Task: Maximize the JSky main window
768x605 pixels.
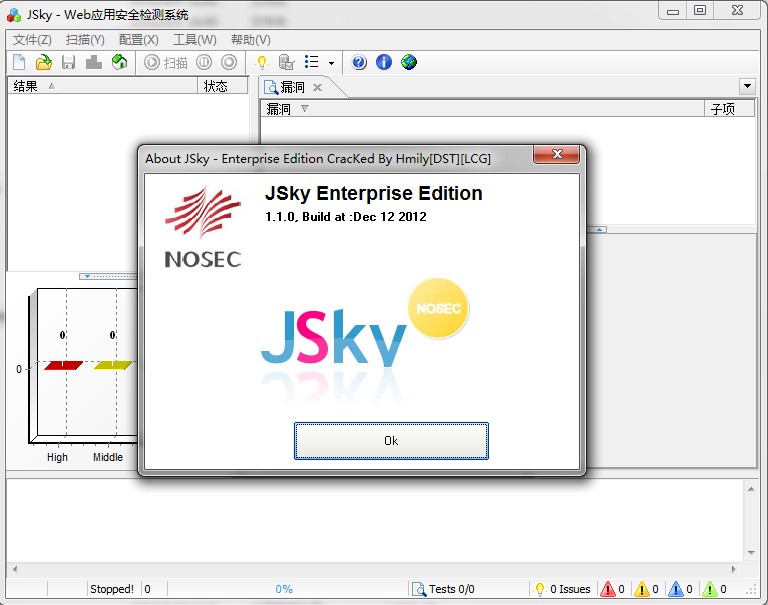Action: click(x=700, y=10)
